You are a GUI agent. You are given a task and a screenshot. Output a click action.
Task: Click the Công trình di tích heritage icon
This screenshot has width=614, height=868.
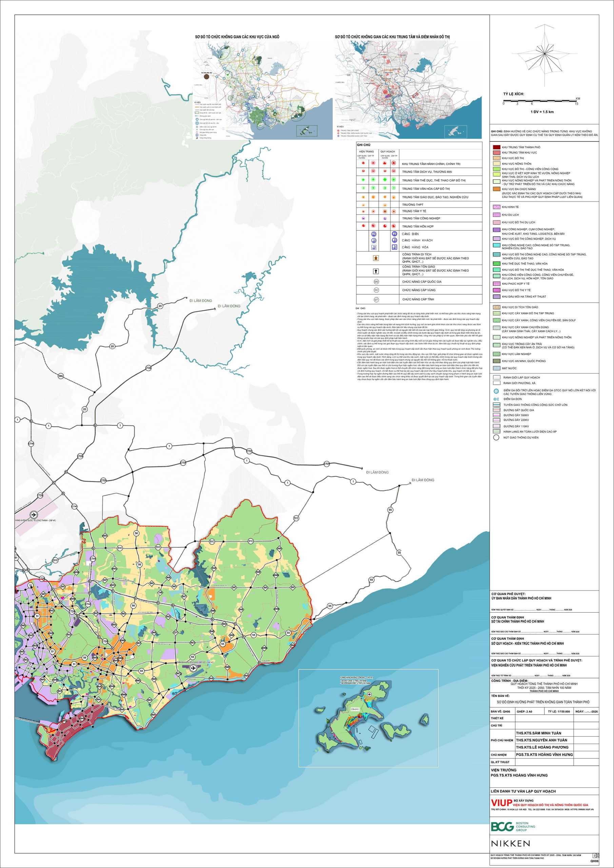(x=376, y=258)
